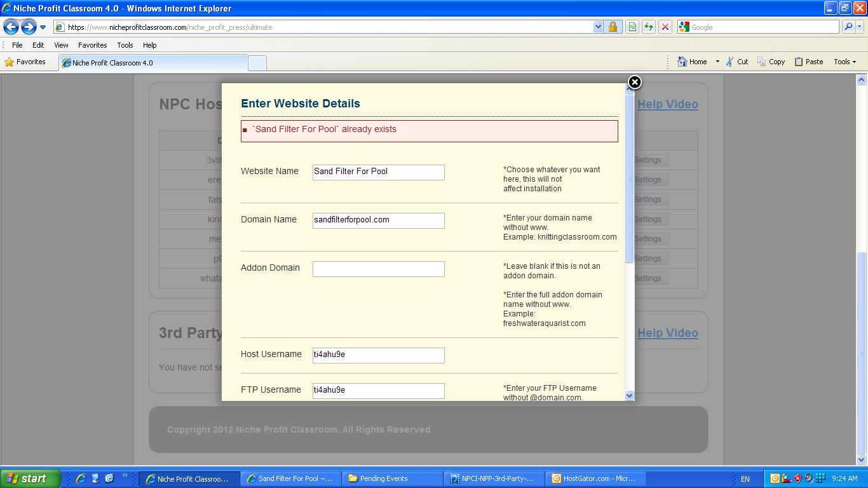
Task: Open Pending Events folder from taskbar
Action: pos(392,478)
